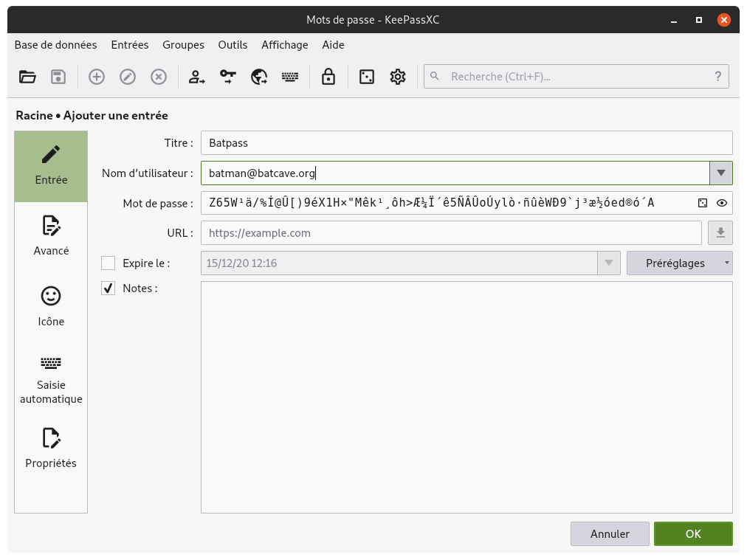Add new entry plus icon
Image resolution: width=747 pixels, height=560 pixels.
pyautogui.click(x=97, y=77)
